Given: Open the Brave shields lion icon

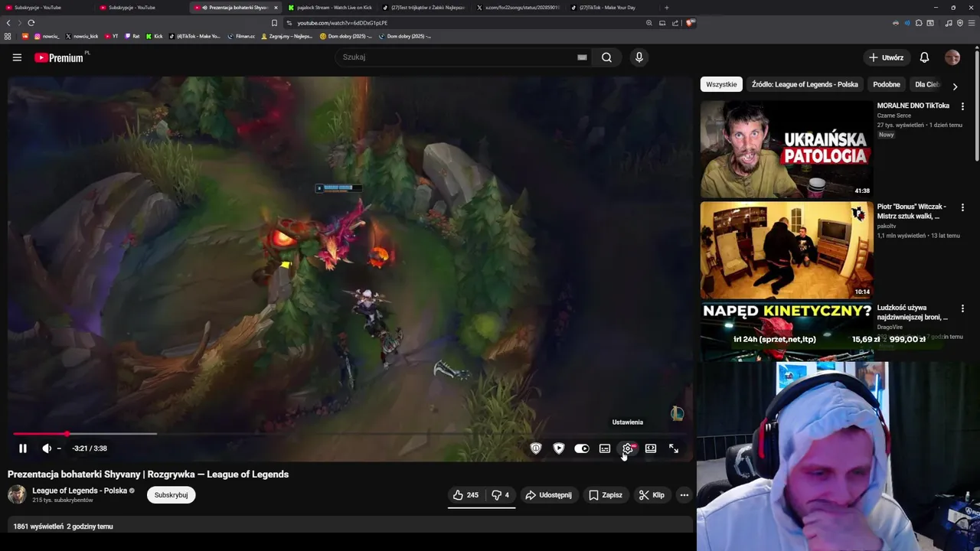Looking at the screenshot, I should (x=690, y=23).
